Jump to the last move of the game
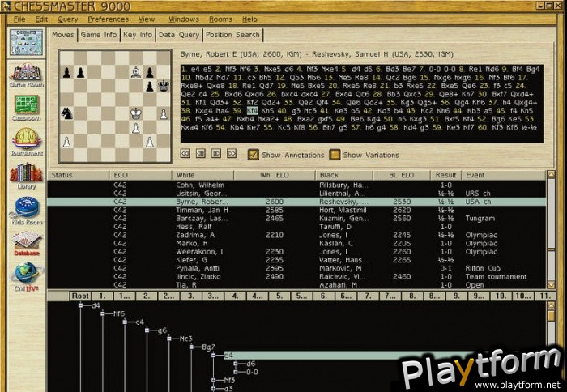This screenshot has width=567, height=392. click(232, 153)
